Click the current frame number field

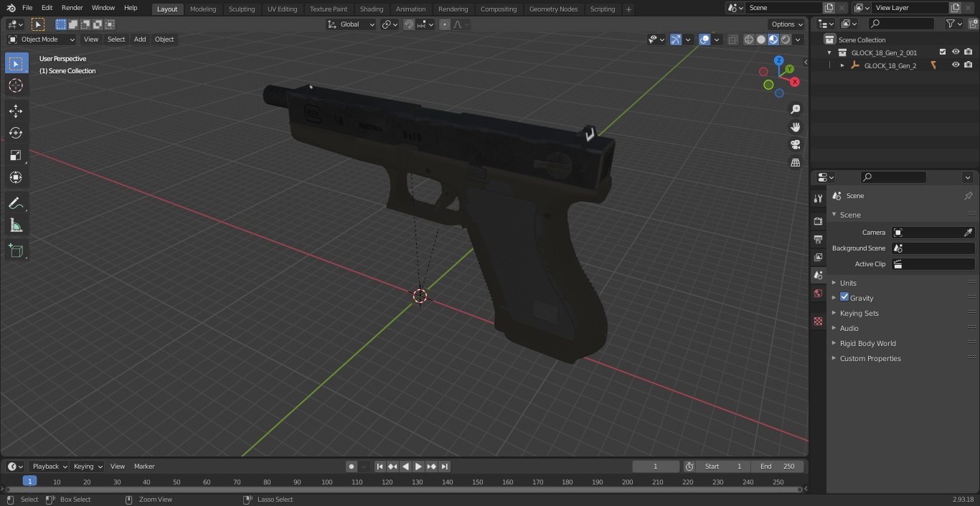656,467
